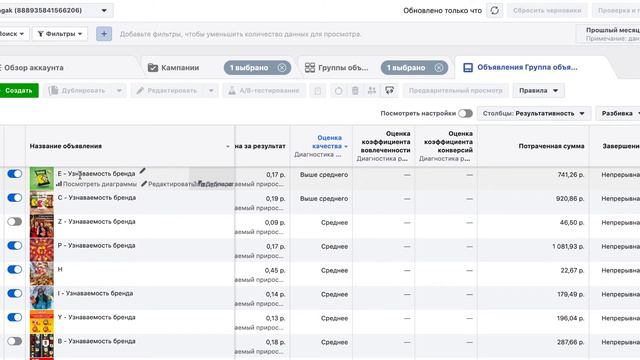Image resolution: width=640 pixels, height=360 pixels.
Task: Toggle off ad 'P - Узнаваемость бренда'
Action: (x=15, y=246)
